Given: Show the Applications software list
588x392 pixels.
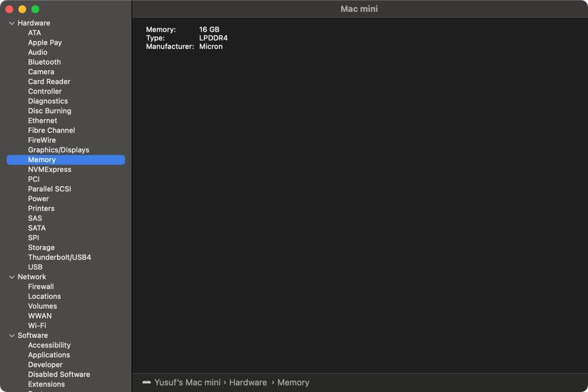Looking at the screenshot, I should [49, 355].
